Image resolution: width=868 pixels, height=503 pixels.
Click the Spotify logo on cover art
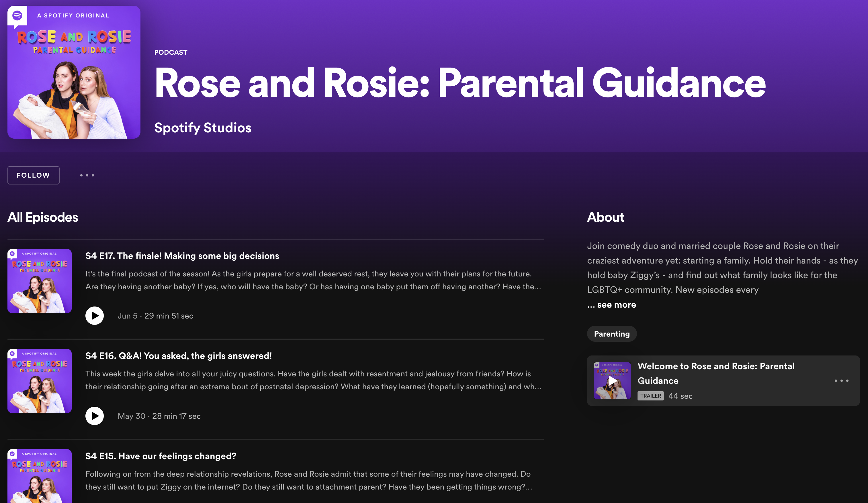coord(17,15)
